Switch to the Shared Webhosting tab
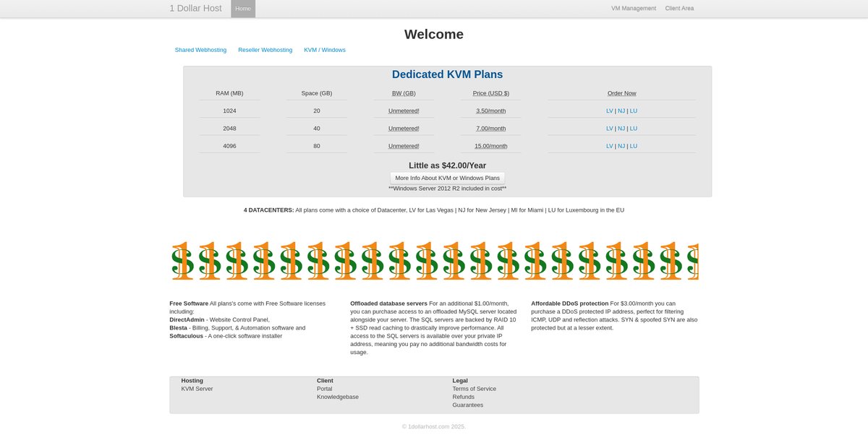This screenshot has height=448, width=868. pos(200,50)
